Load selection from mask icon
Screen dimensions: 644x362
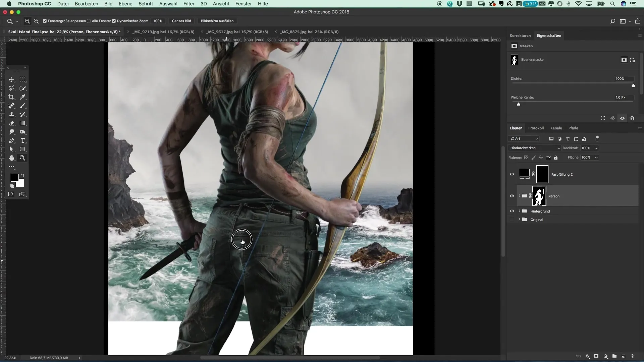(603, 118)
